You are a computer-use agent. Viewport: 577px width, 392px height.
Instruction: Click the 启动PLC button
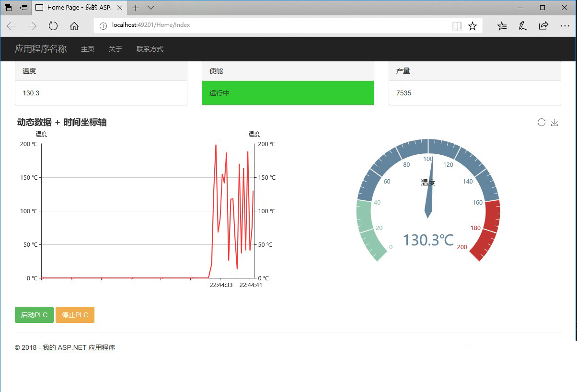point(34,315)
